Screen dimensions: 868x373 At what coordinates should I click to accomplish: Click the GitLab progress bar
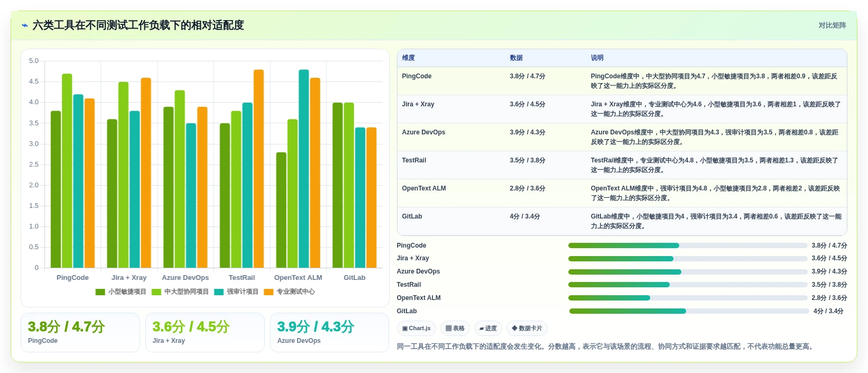pyautogui.click(x=689, y=311)
